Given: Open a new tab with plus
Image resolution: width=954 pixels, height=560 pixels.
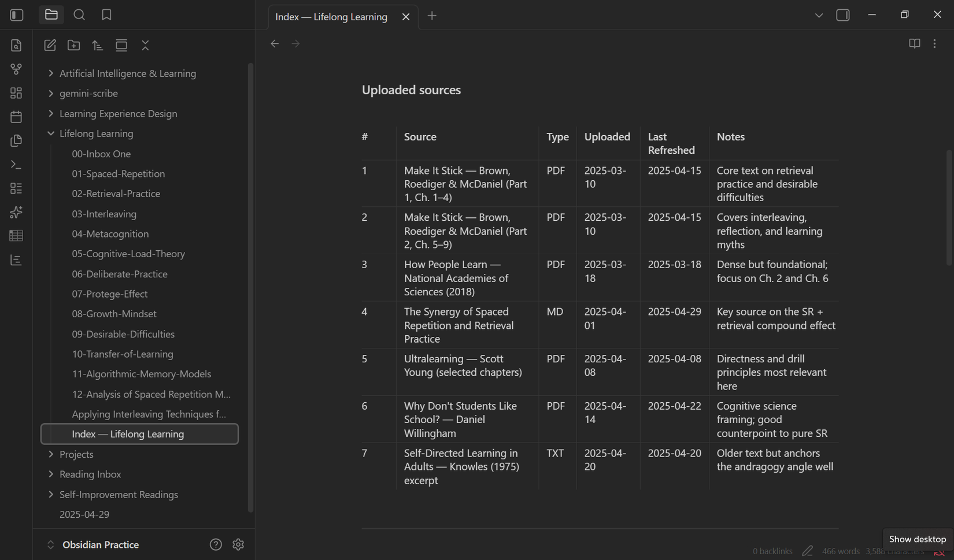Looking at the screenshot, I should pos(432,16).
